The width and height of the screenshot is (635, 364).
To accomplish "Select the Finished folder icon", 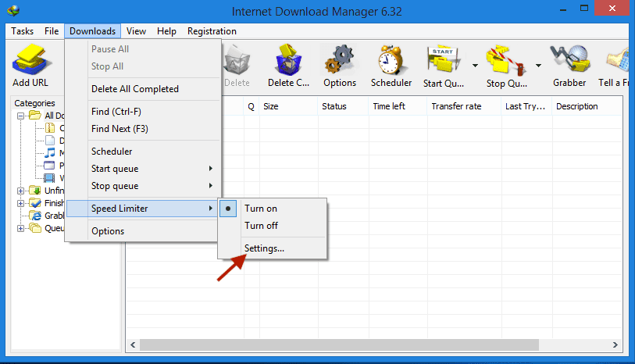I will [x=35, y=203].
